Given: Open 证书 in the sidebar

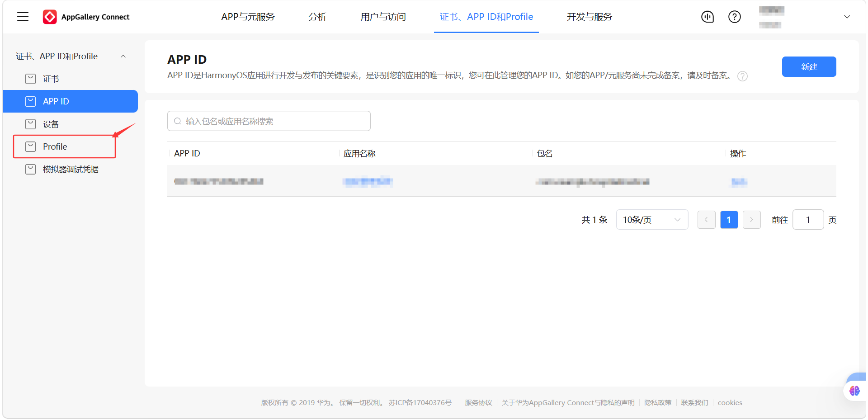Looking at the screenshot, I should point(71,79).
